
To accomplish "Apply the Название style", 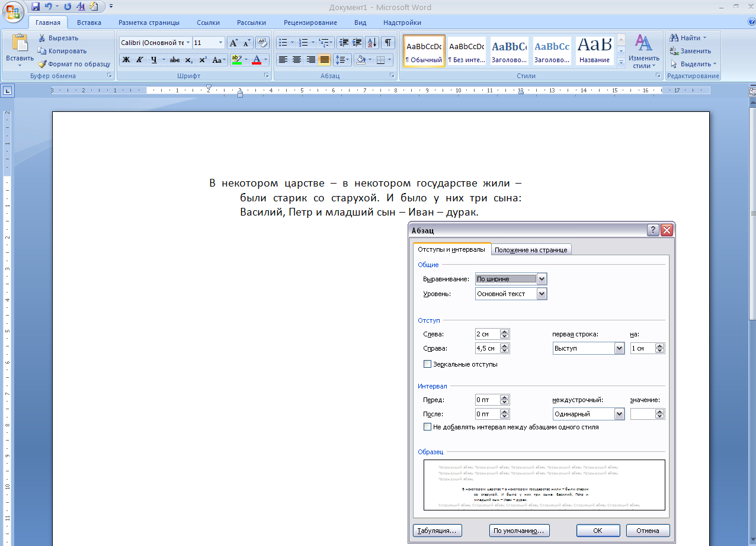I will coord(595,51).
